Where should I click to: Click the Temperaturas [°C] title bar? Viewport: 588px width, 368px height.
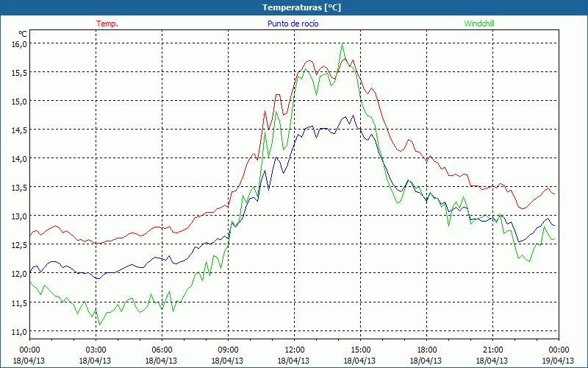[294, 7]
